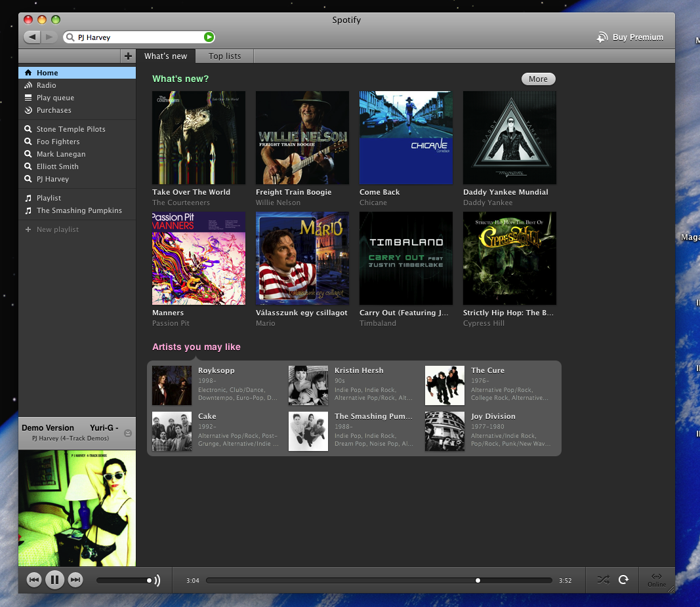Open Cypress Hill Strictly Hip Hop cover
Image resolution: width=700 pixels, height=607 pixels.
(509, 258)
